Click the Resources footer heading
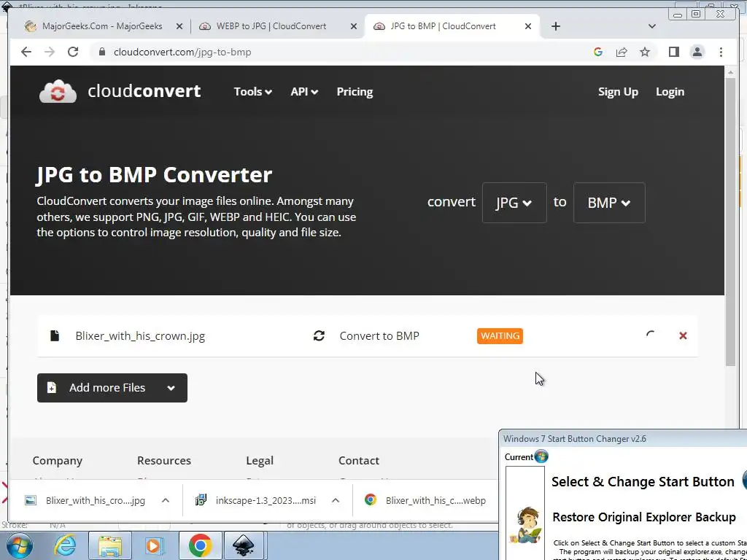The width and height of the screenshot is (747, 560). point(164,461)
